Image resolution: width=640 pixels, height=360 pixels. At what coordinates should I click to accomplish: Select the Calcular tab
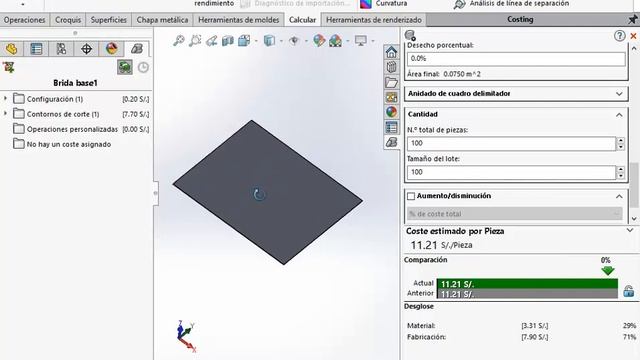click(x=302, y=20)
